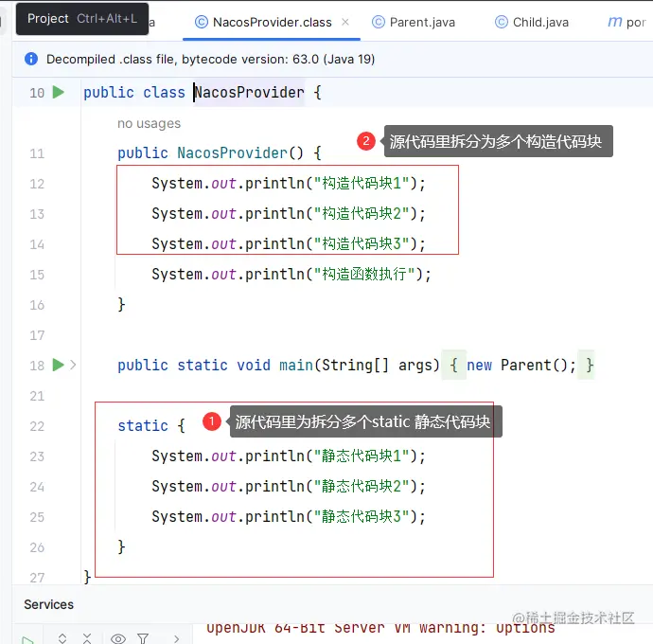Click the info icon in decompiled banner
The image size is (653, 644).
point(31,59)
